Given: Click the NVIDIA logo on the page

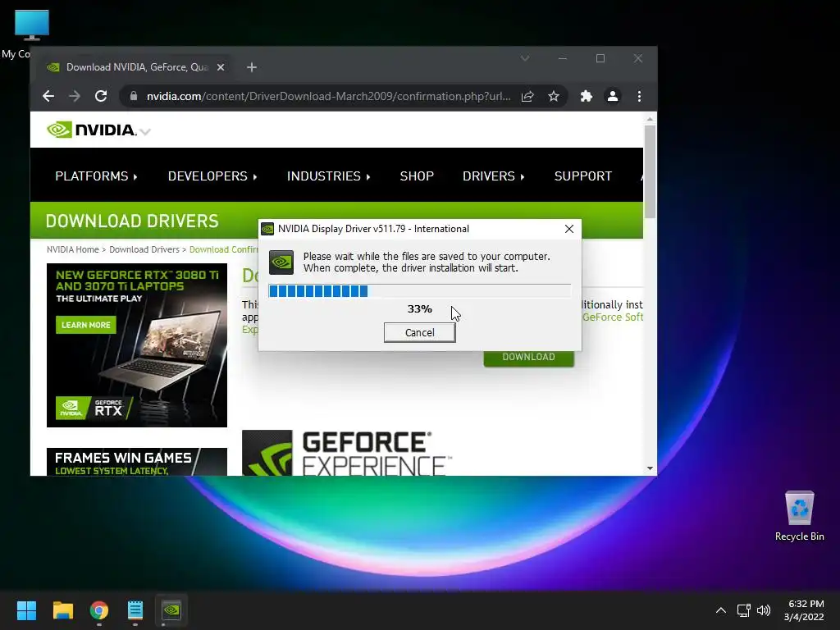Looking at the screenshot, I should tap(91, 130).
